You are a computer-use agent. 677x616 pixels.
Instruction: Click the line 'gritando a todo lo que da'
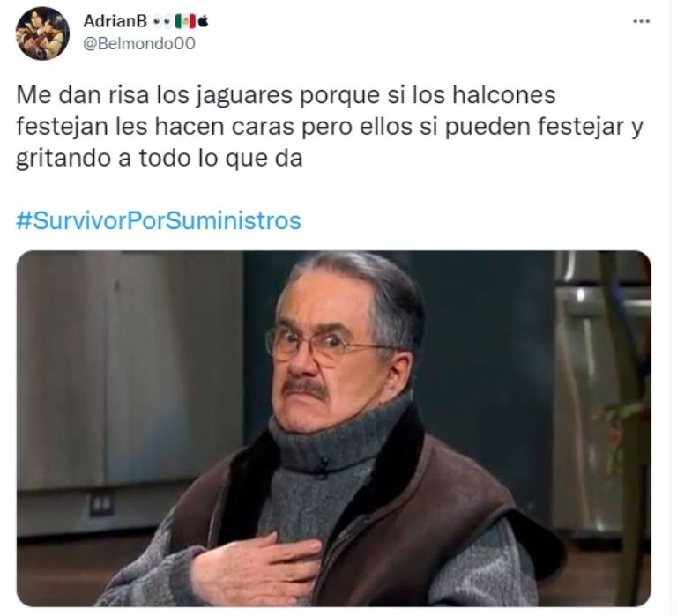[x=159, y=159]
